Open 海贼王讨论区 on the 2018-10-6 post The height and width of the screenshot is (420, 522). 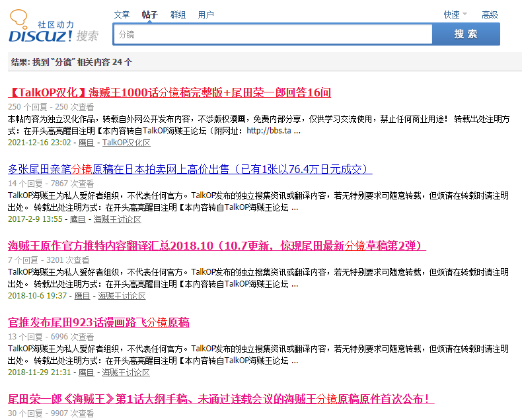coord(122,296)
